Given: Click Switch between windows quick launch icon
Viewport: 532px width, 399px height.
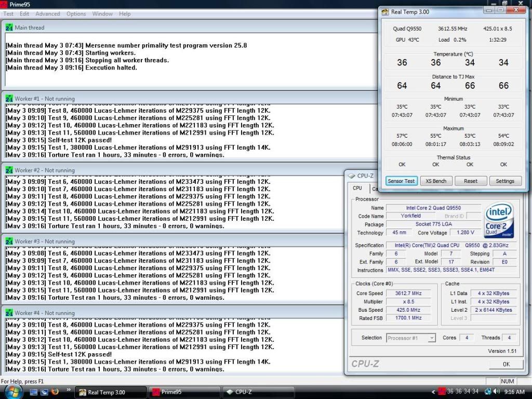Looking at the screenshot, I should click(44, 392).
